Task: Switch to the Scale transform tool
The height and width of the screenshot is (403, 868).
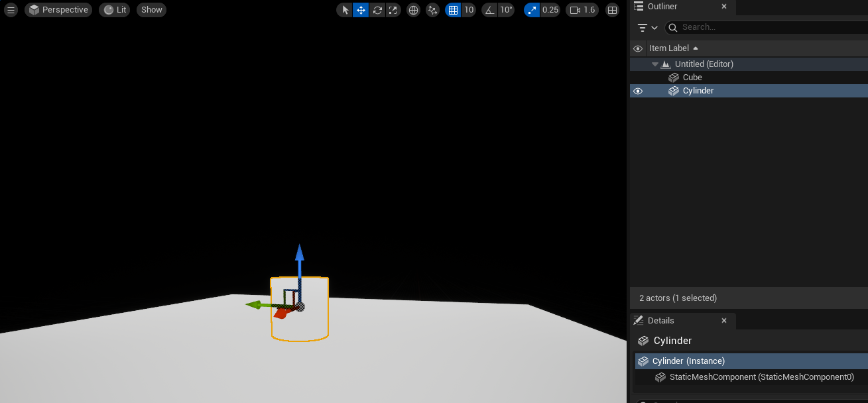Action: [x=393, y=10]
